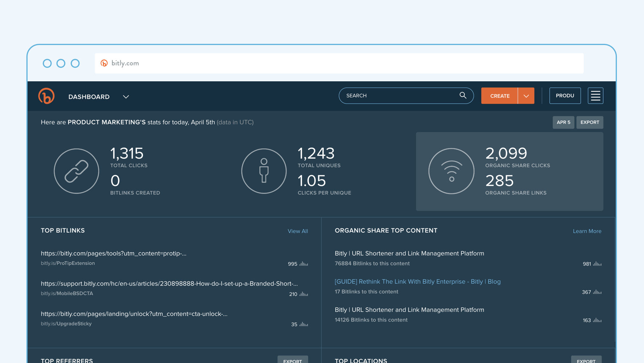
Task: Open the stats chart icon next to 210
Action: coord(304,294)
